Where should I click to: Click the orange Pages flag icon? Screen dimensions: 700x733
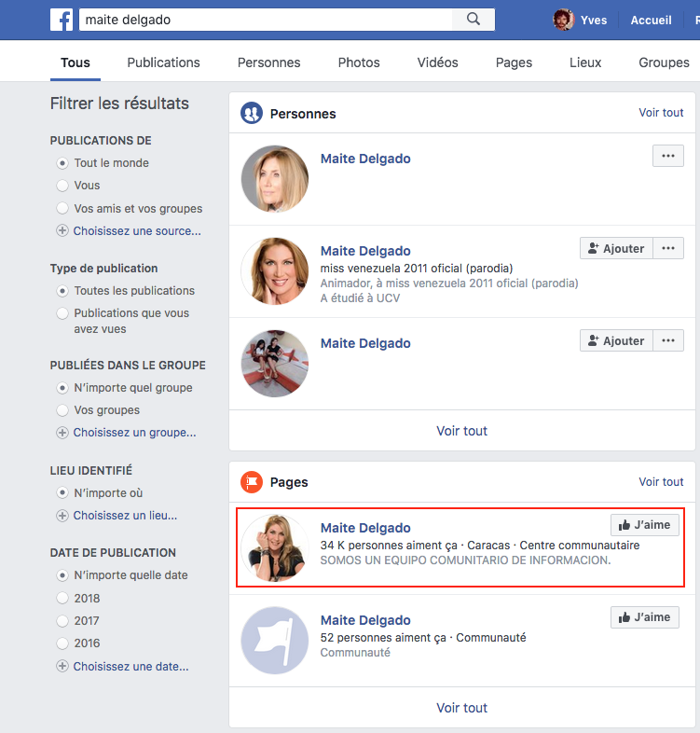[252, 482]
